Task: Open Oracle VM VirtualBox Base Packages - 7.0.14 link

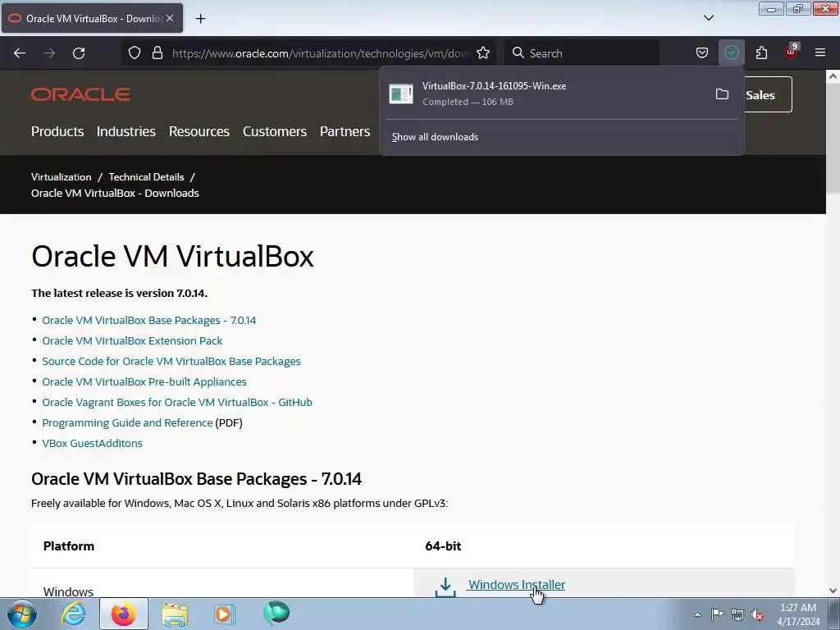Action: coord(149,321)
